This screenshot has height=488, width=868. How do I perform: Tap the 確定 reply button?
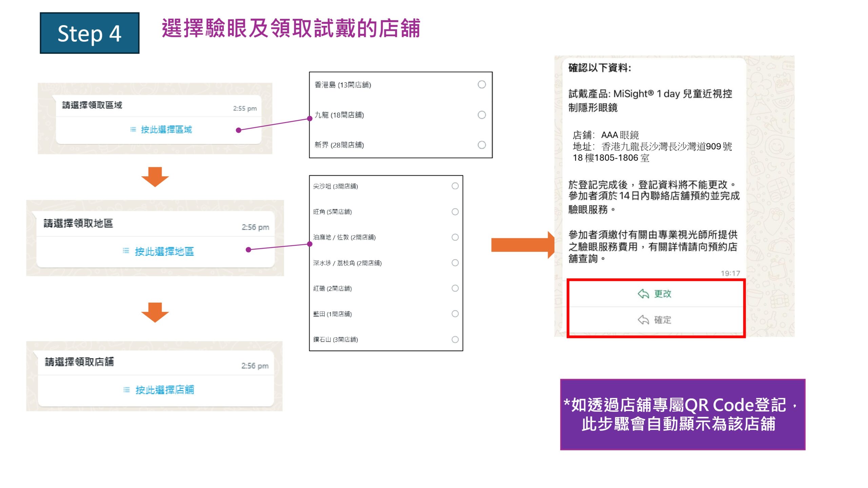pyautogui.click(x=655, y=320)
